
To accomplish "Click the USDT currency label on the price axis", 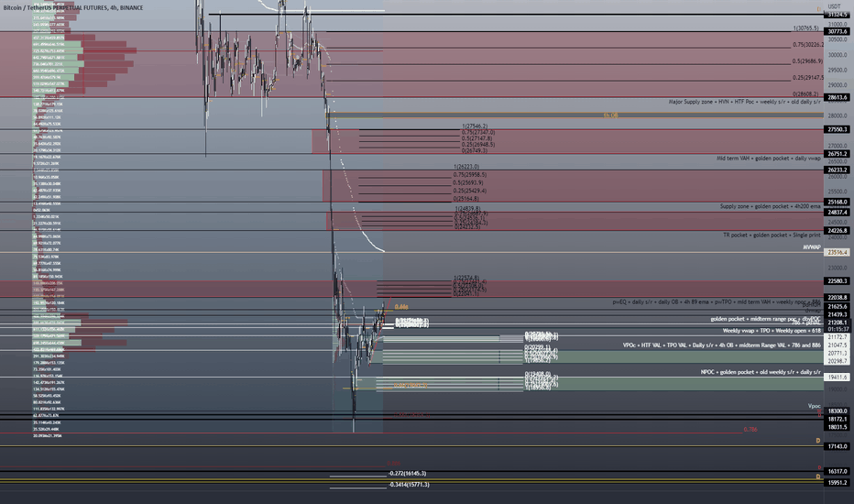I will [x=834, y=6].
